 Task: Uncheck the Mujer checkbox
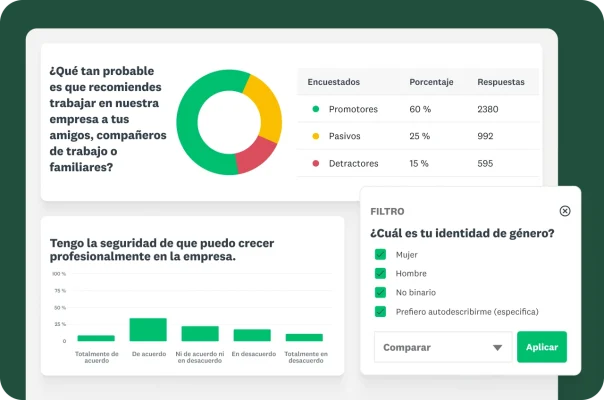click(x=380, y=254)
